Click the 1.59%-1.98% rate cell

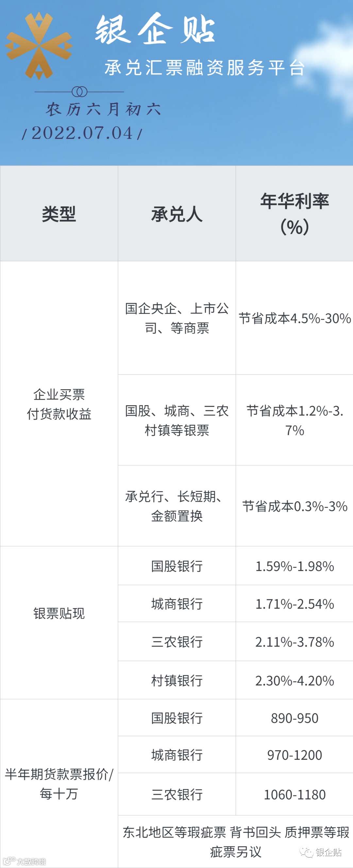tap(294, 566)
